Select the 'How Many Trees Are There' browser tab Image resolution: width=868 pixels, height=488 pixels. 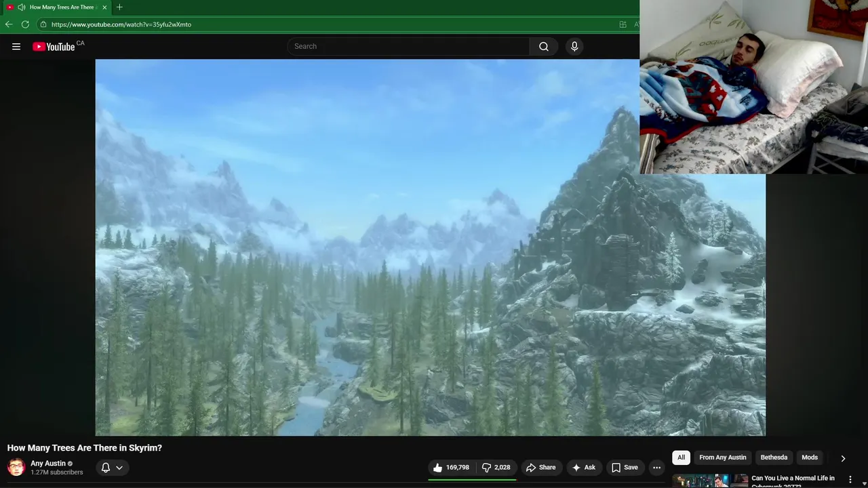click(x=57, y=7)
